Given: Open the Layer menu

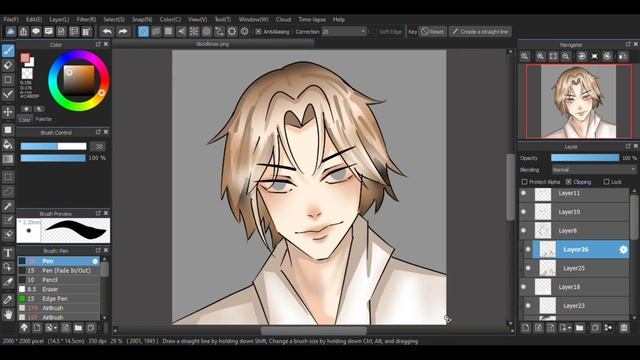Looking at the screenshot, I should (59, 19).
